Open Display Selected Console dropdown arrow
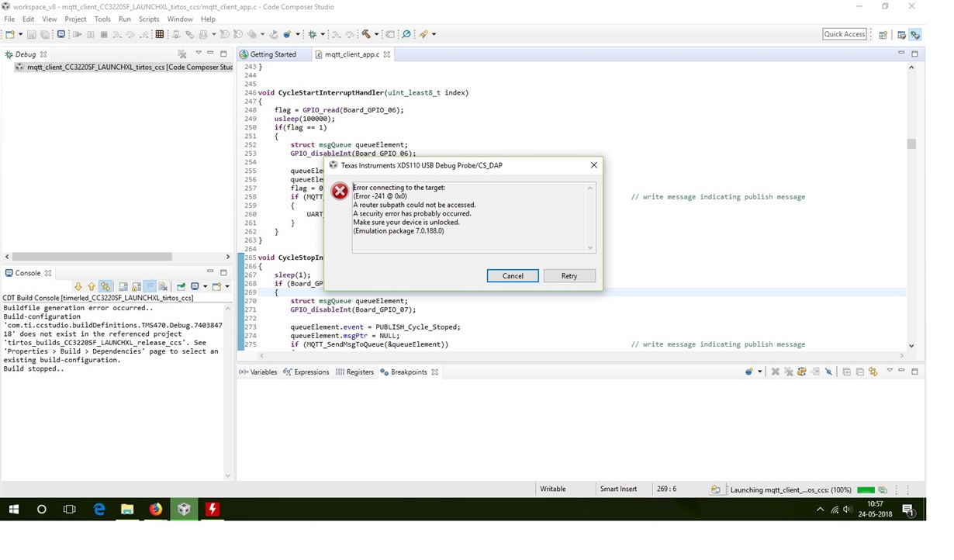The width and height of the screenshot is (954, 560). click(205, 286)
